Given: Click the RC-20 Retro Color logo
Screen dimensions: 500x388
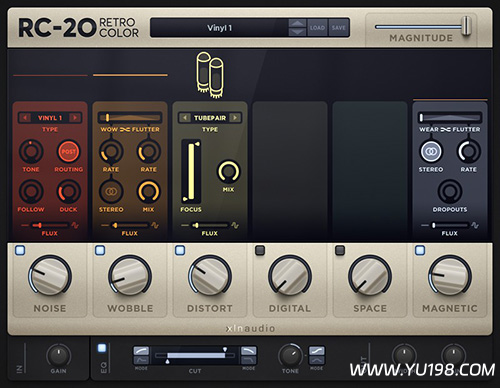Looking at the screenshot, I should [x=79, y=28].
